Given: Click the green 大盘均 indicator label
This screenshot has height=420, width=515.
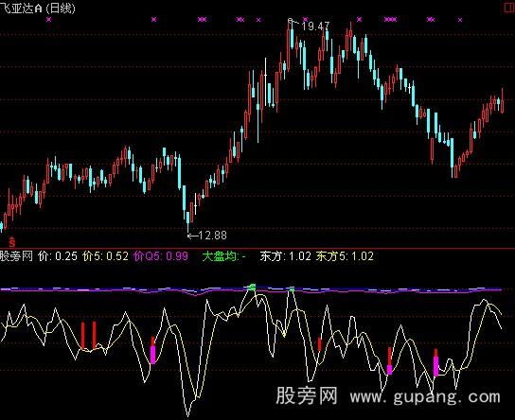Looking at the screenshot, I should [x=224, y=256].
